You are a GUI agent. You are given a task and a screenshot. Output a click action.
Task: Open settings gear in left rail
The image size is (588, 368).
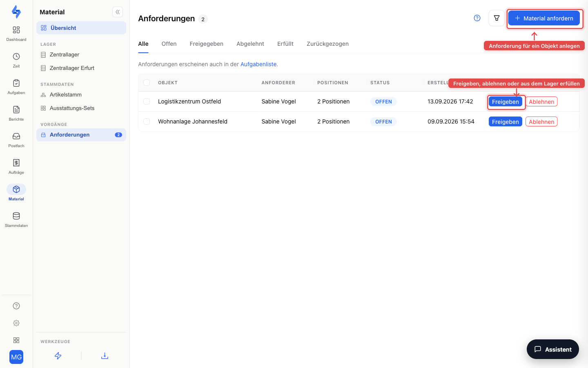point(16,323)
